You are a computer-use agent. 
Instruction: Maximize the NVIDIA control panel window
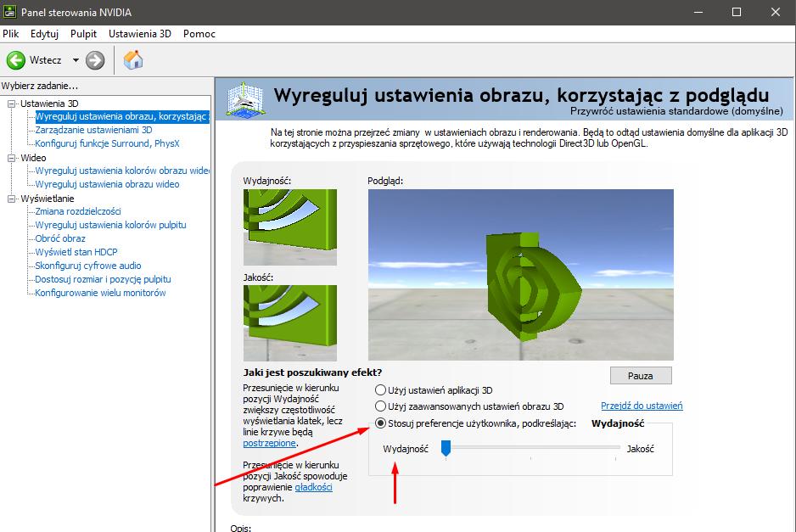pos(737,12)
